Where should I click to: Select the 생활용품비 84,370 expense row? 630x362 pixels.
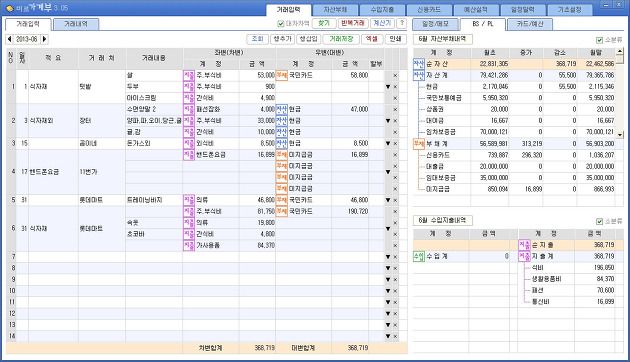click(567, 279)
